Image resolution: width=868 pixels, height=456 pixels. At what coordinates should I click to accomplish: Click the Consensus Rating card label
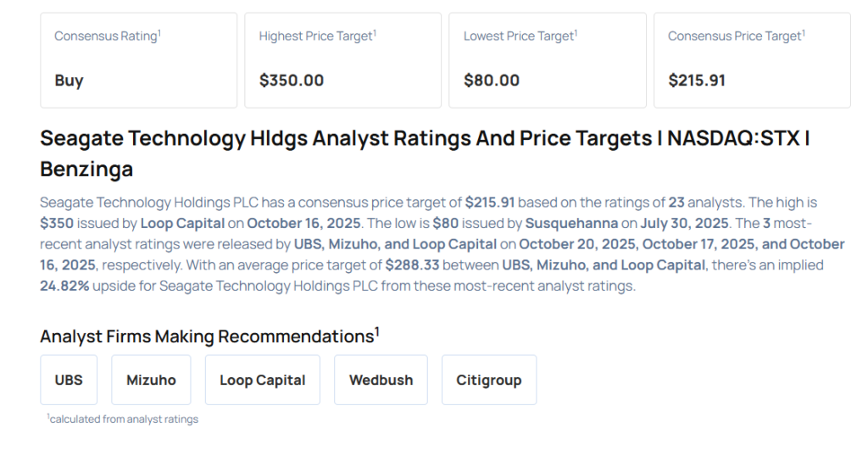(106, 36)
